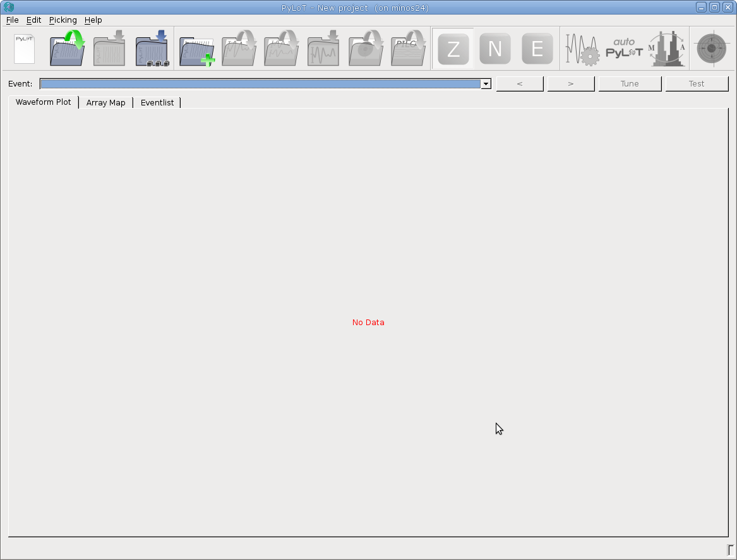Toggle the Z component button
This screenshot has width=737, height=560.
point(453,49)
